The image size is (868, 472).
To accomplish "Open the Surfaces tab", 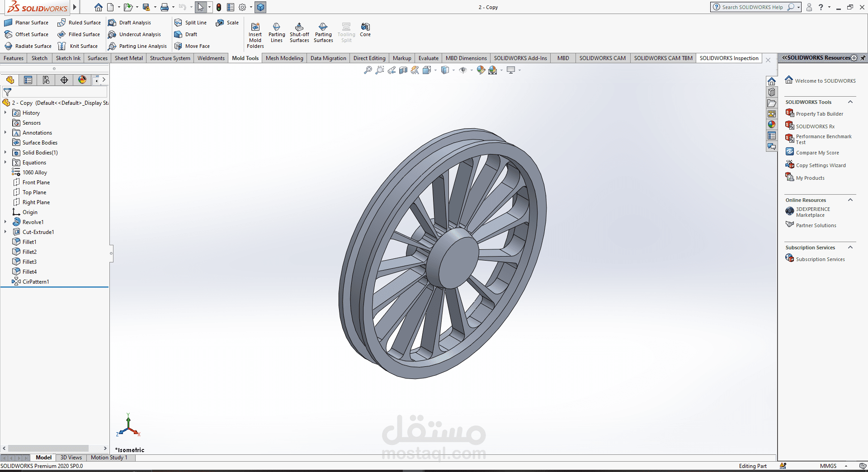I will click(98, 58).
